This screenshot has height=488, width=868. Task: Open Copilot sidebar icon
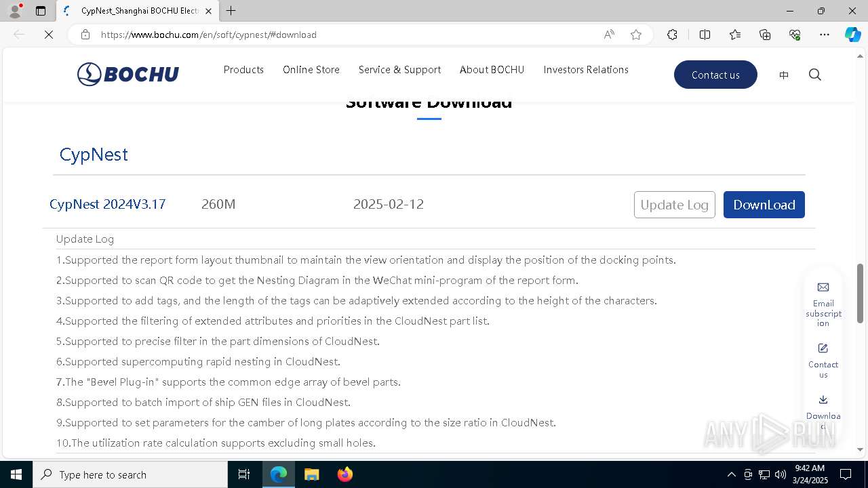click(852, 35)
